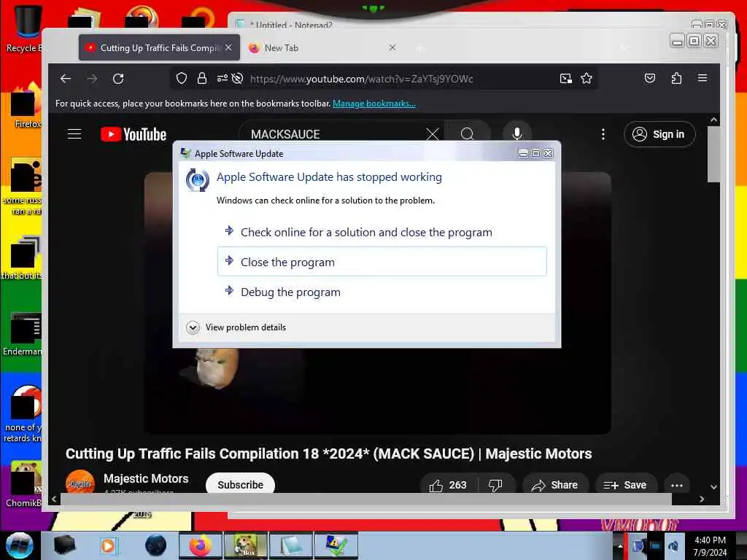This screenshot has height=560, width=747.
Task: Click the black monitor taskbar icon
Action: click(64, 545)
